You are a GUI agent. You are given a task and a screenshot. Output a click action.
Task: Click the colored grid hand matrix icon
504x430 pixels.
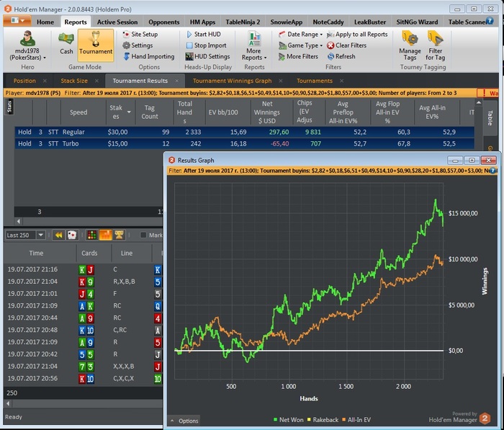tap(92, 235)
